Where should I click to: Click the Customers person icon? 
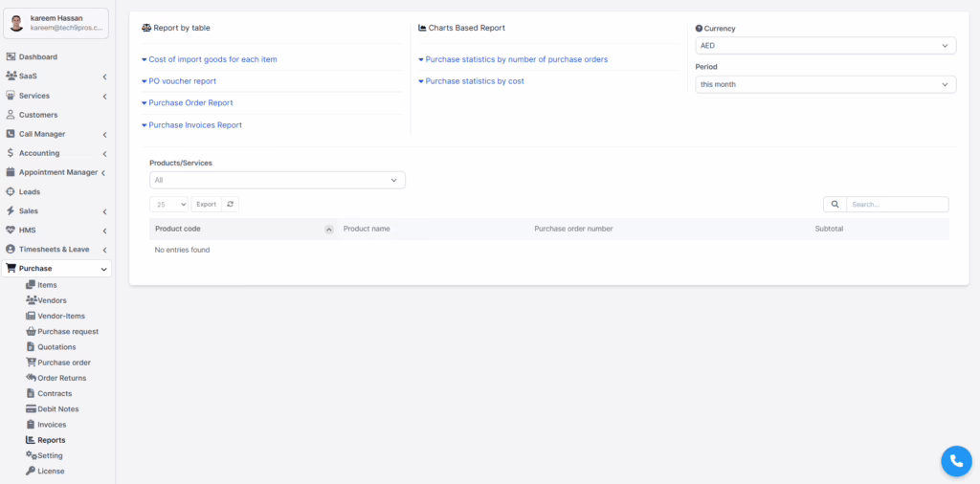click(11, 115)
